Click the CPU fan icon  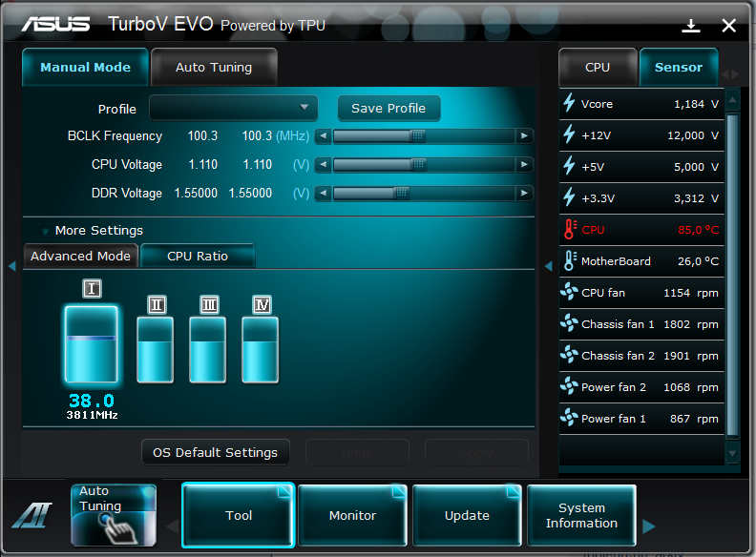tap(570, 292)
